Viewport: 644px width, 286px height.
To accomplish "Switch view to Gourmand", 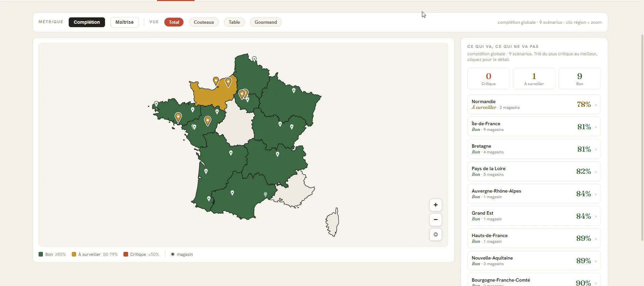I will point(266,22).
